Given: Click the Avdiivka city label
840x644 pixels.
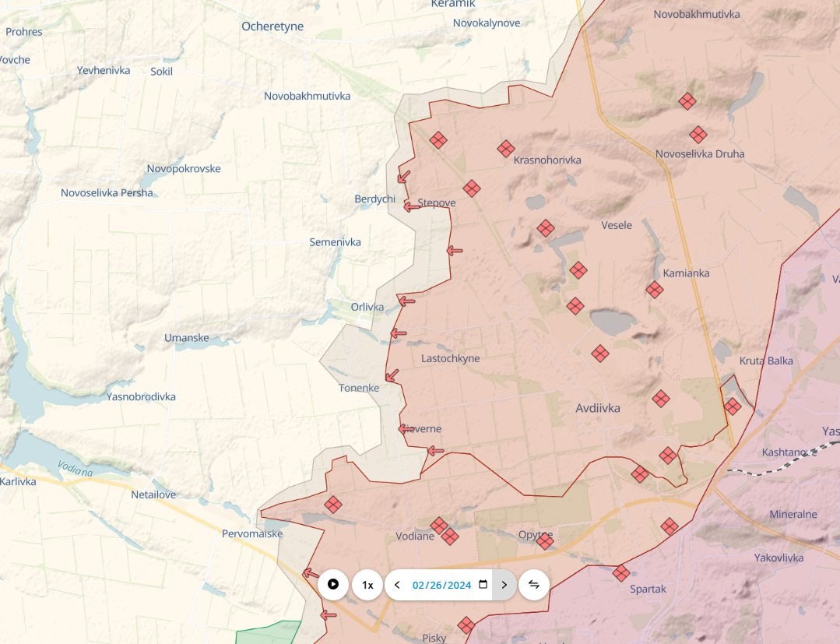Looking at the screenshot, I should pos(598,408).
